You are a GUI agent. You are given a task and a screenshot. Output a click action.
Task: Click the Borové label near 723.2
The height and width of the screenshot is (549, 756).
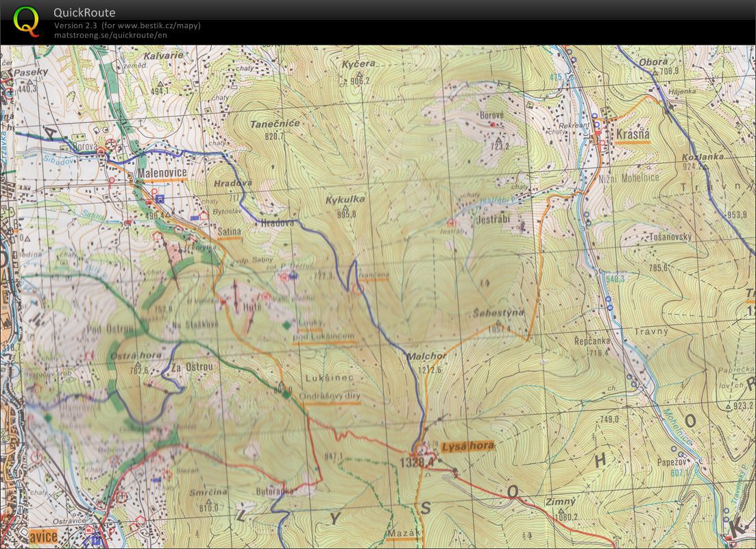(x=491, y=115)
